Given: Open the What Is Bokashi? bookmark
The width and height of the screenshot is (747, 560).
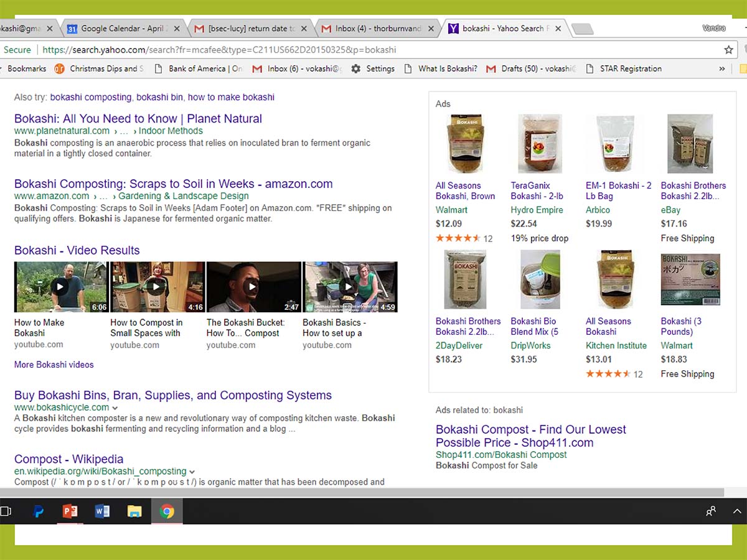Looking at the screenshot, I should [x=441, y=68].
